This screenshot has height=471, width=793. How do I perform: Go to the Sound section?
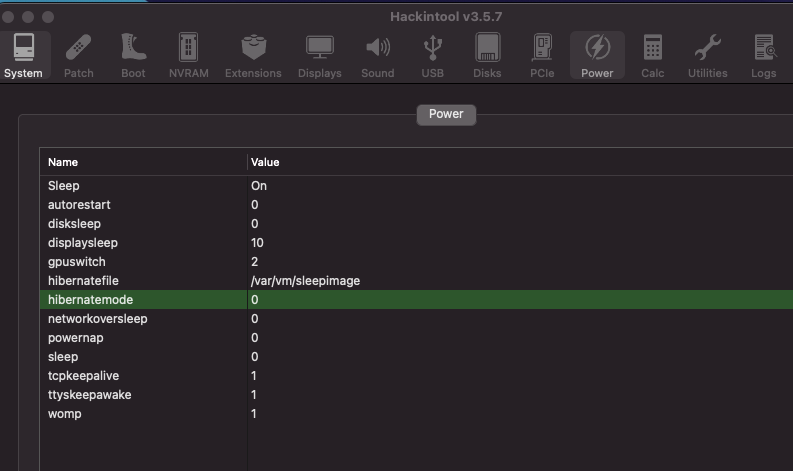click(x=377, y=55)
